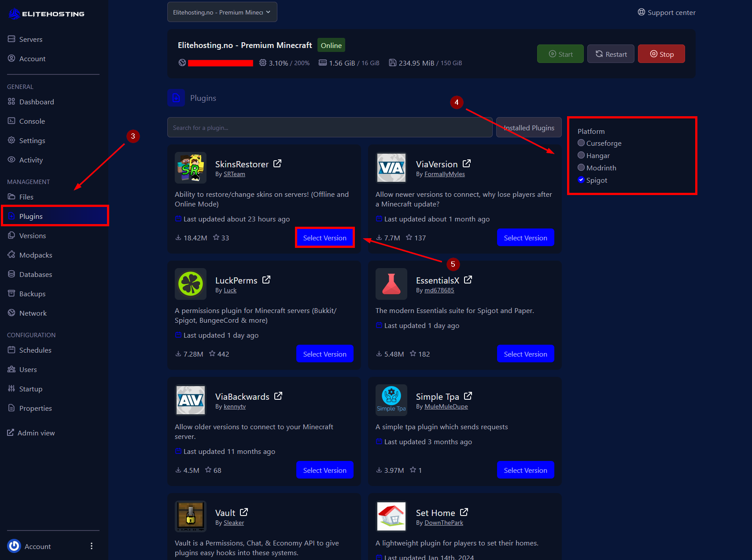Select Version for LuckPerms
The image size is (752, 560).
pos(325,354)
